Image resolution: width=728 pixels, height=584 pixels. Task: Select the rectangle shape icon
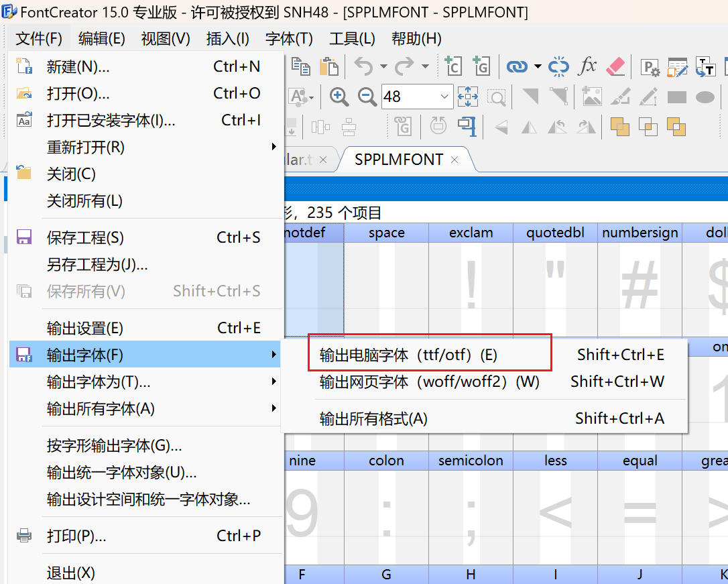(x=676, y=97)
